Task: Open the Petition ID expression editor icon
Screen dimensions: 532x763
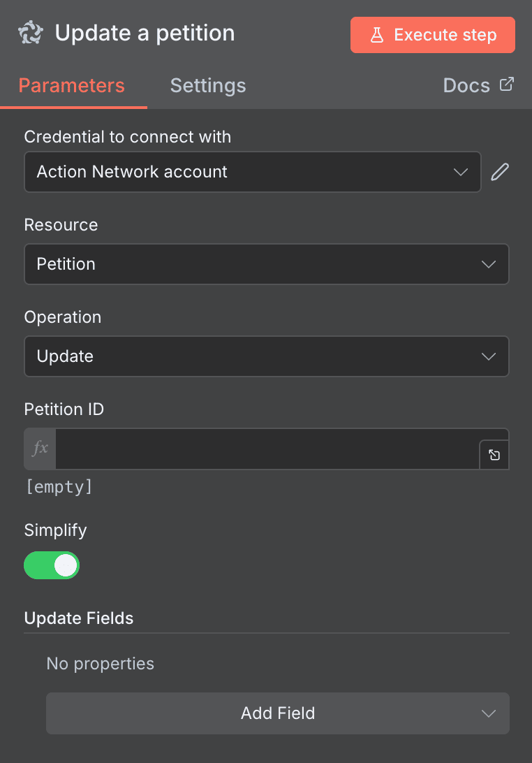Action: (x=494, y=455)
